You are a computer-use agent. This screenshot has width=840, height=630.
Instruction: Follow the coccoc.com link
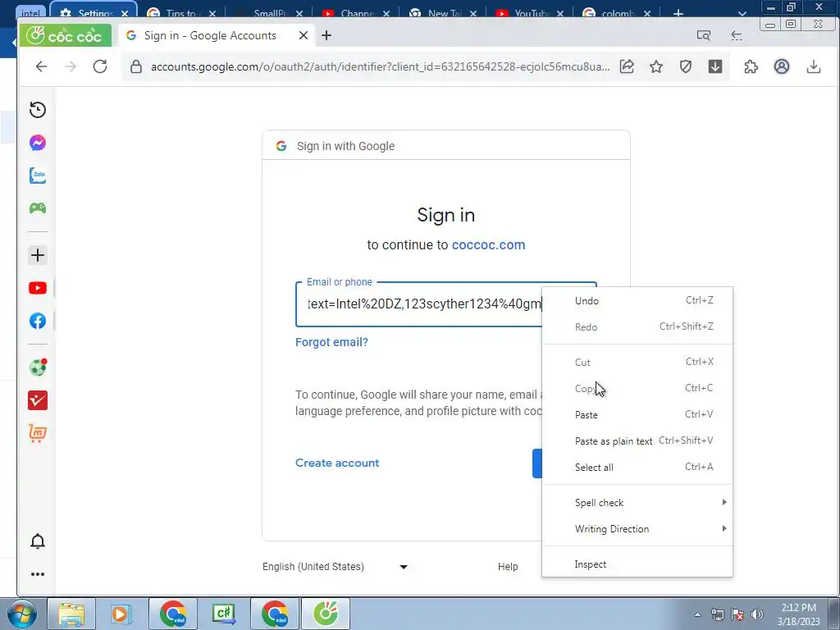click(489, 244)
